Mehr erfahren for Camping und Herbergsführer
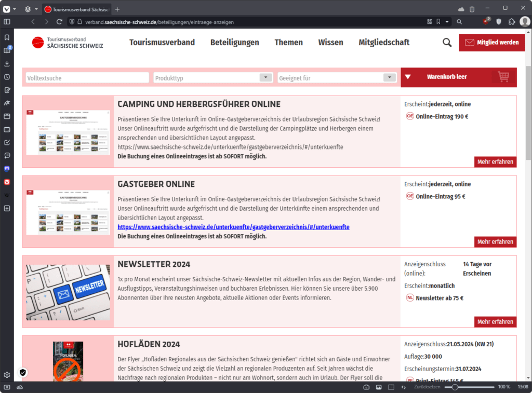 495,162
